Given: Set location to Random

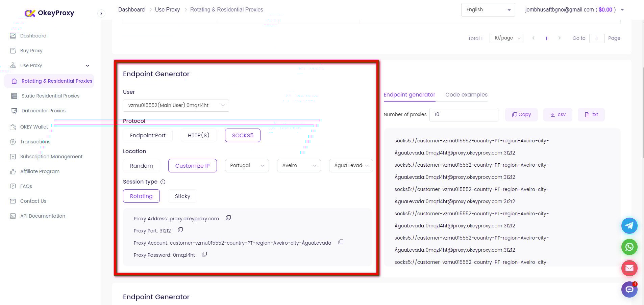Looking at the screenshot, I should 141,166.
